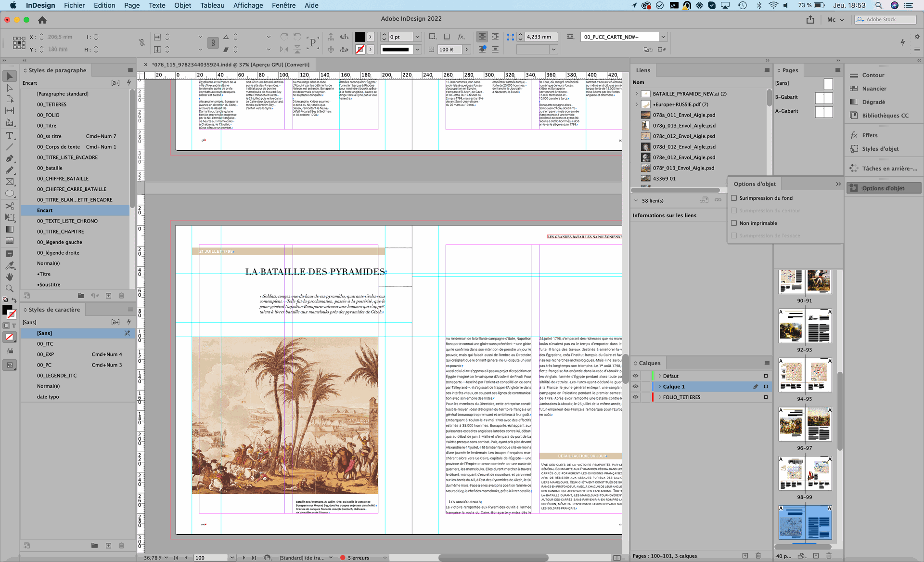The height and width of the screenshot is (562, 924).
Task: Select the Ellipse tool
Action: coord(10,193)
